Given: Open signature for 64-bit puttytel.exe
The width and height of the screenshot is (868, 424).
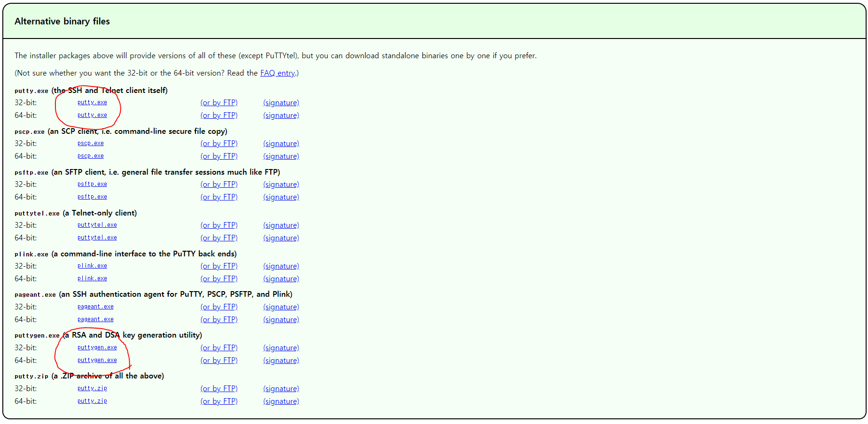Looking at the screenshot, I should pyautogui.click(x=281, y=238).
